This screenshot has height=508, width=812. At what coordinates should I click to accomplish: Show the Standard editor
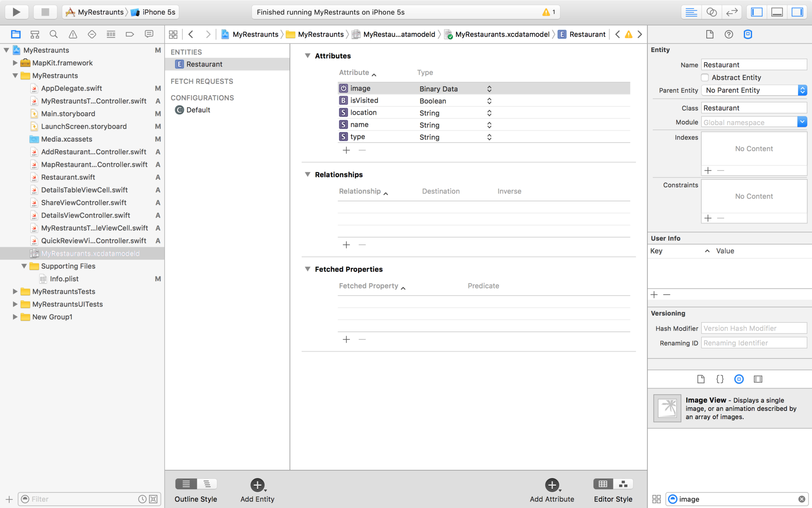(x=691, y=12)
